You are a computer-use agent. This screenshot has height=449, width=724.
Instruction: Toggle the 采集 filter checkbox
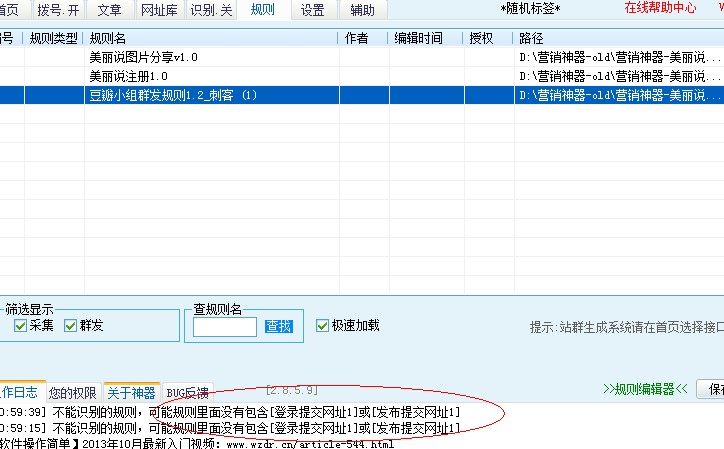click(x=20, y=326)
